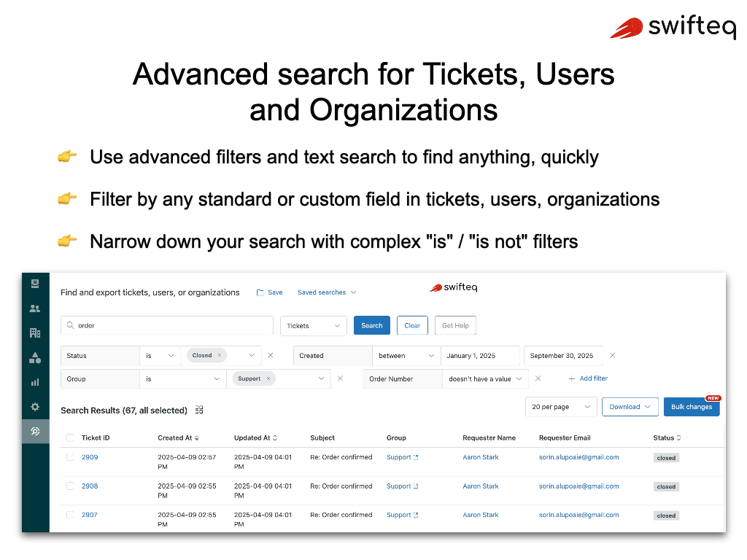747x560 pixels.
Task: Open the Organizations building icon
Action: pyautogui.click(x=35, y=332)
